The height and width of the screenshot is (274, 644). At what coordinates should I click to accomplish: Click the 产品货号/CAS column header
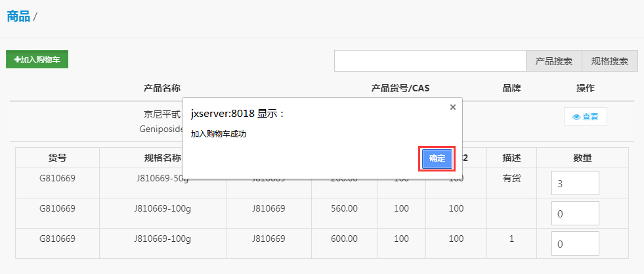(x=400, y=88)
